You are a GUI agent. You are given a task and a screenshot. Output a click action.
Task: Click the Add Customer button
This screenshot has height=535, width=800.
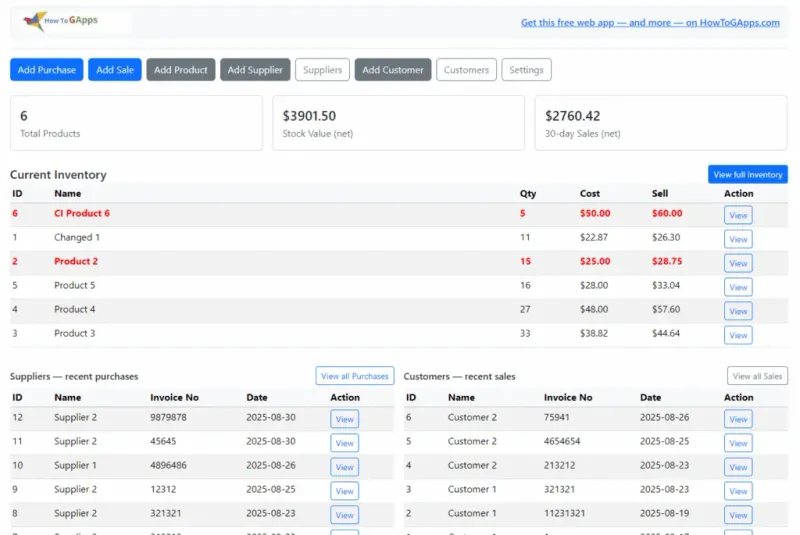click(393, 70)
